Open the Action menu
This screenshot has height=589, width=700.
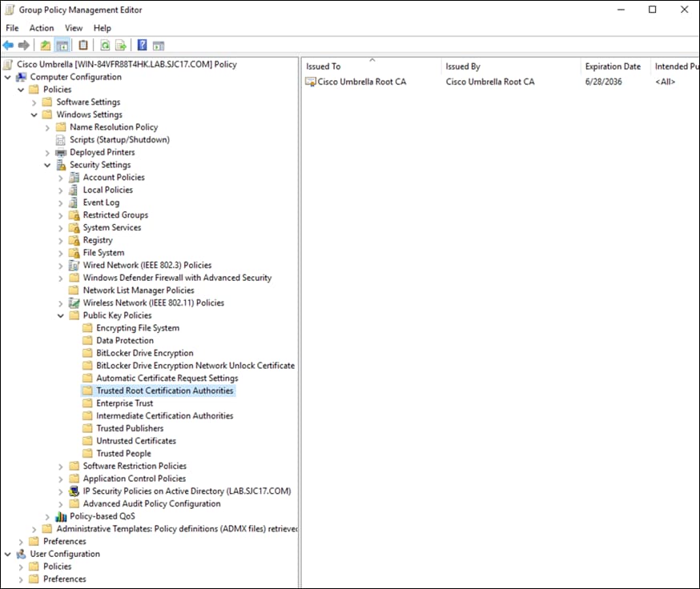click(x=42, y=28)
